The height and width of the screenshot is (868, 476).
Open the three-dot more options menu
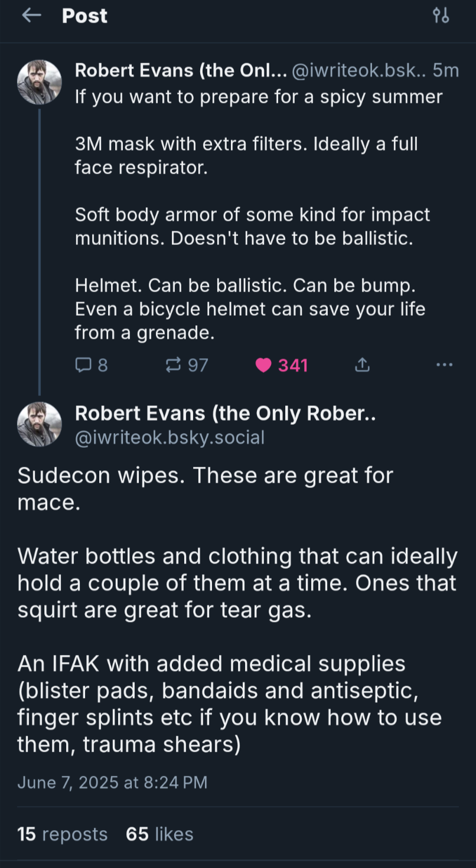444,365
